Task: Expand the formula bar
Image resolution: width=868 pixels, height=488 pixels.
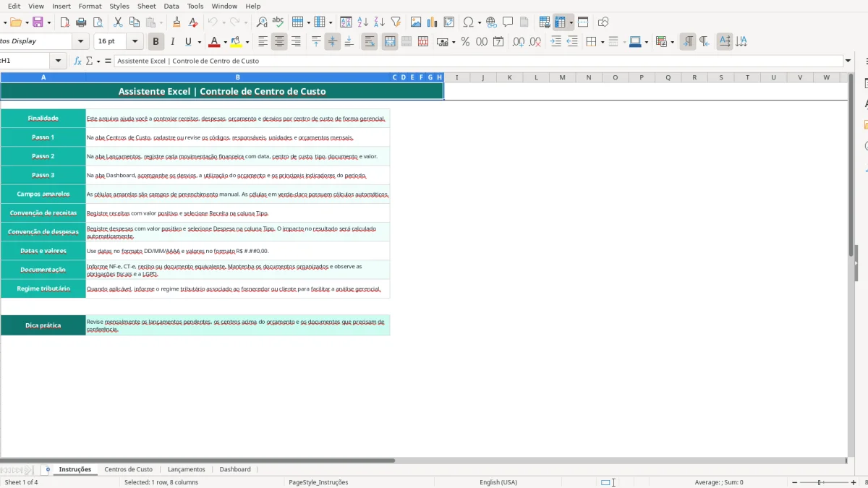Action: (x=848, y=61)
